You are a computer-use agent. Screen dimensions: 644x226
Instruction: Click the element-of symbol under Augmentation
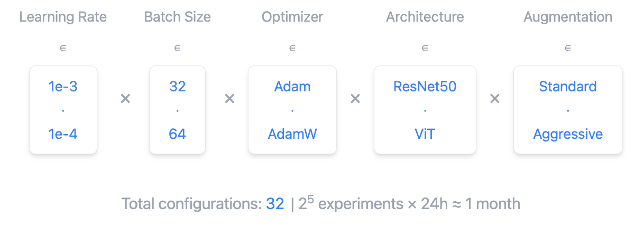point(568,48)
